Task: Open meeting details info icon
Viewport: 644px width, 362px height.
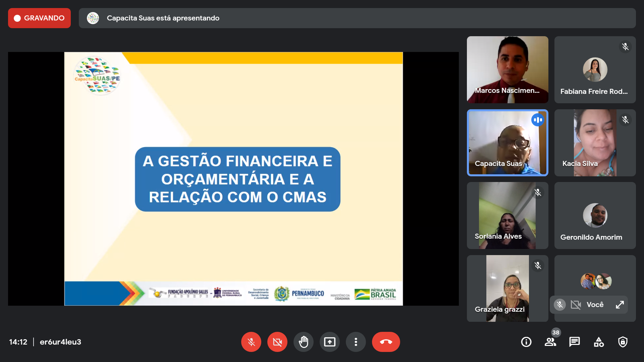Action: pos(526,342)
